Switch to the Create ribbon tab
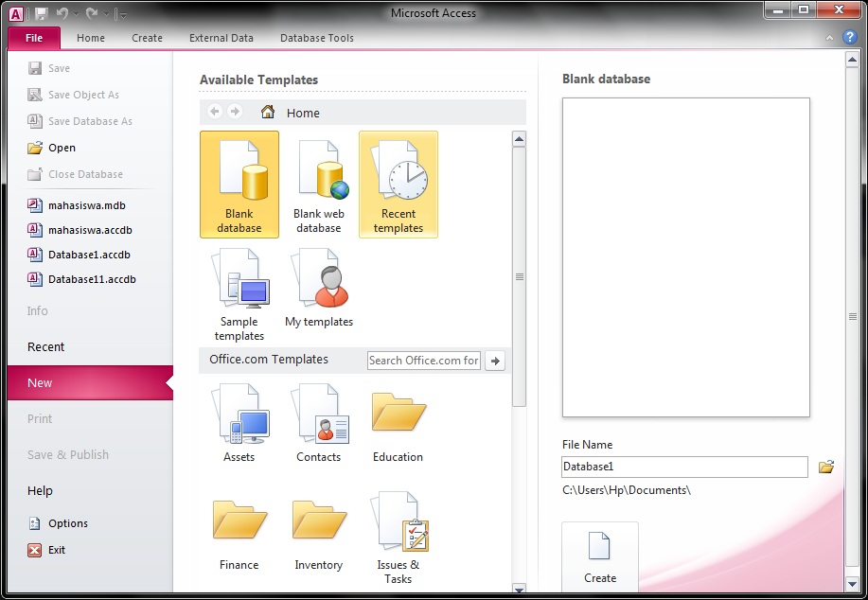 click(148, 38)
